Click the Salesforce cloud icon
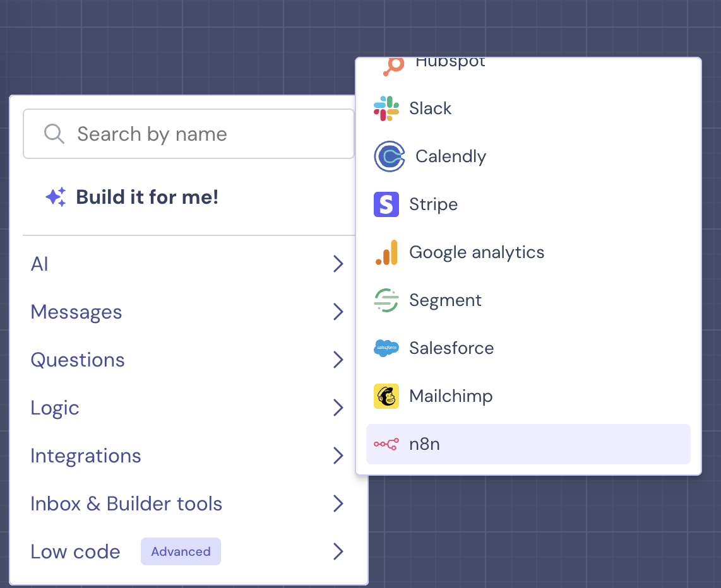Image resolution: width=721 pixels, height=588 pixels. click(x=386, y=348)
